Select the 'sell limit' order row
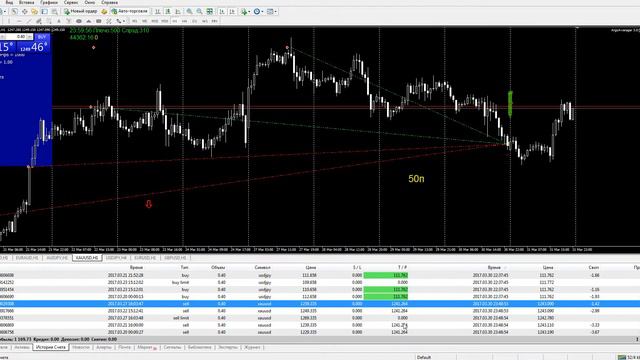Image resolution: width=640 pixels, height=360 pixels. (320, 318)
